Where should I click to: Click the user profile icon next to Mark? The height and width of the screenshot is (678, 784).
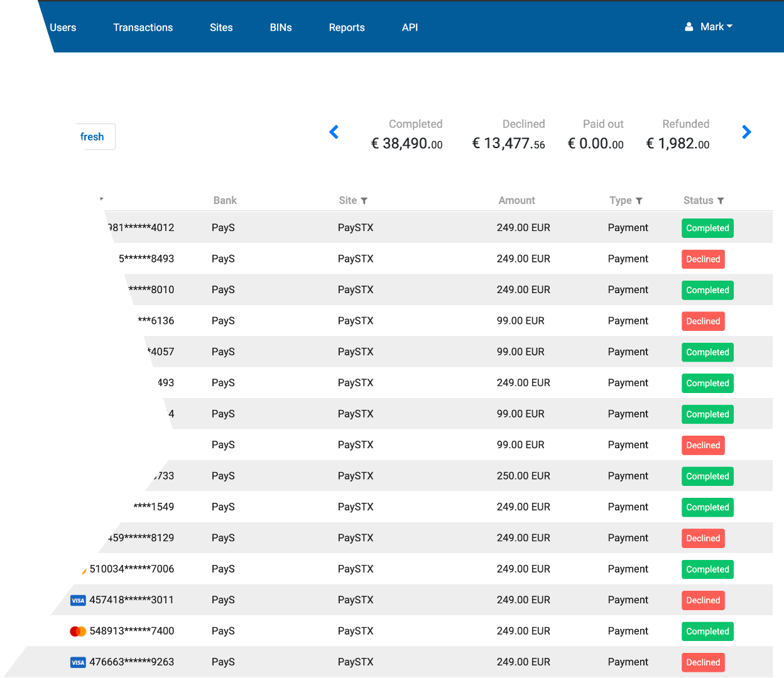point(689,27)
